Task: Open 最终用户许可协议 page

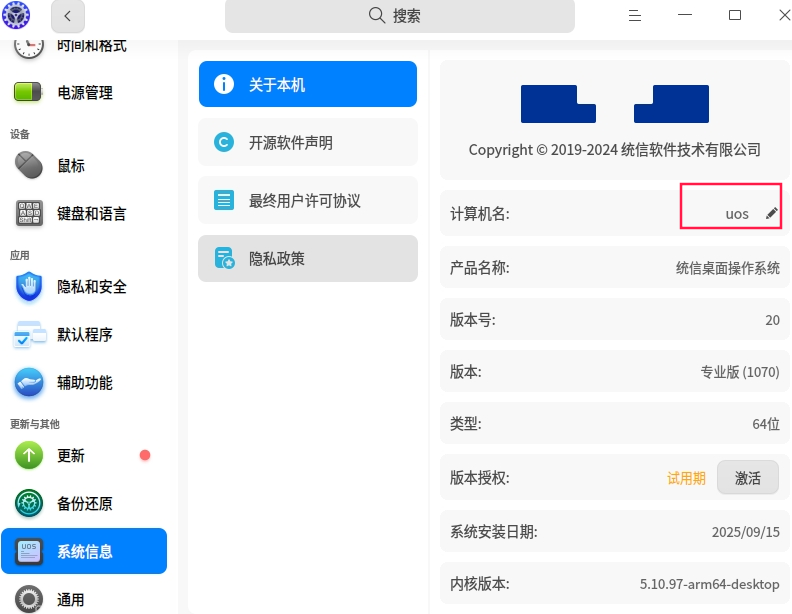Action: [x=308, y=200]
